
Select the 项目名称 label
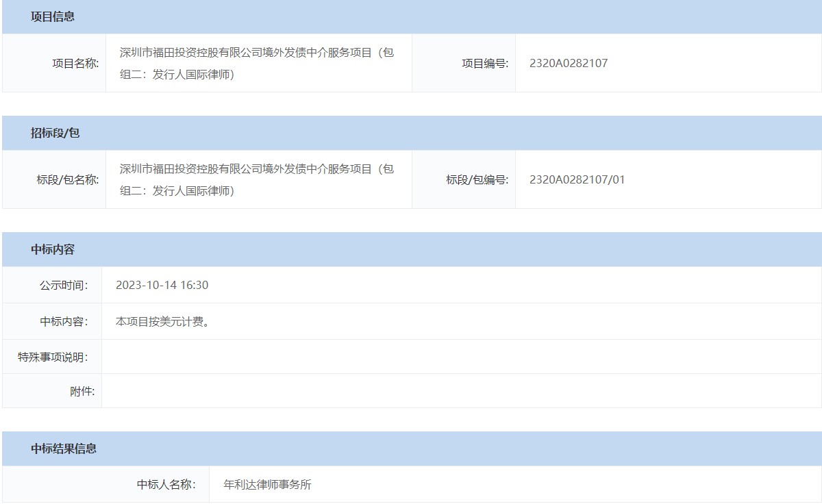click(75, 64)
